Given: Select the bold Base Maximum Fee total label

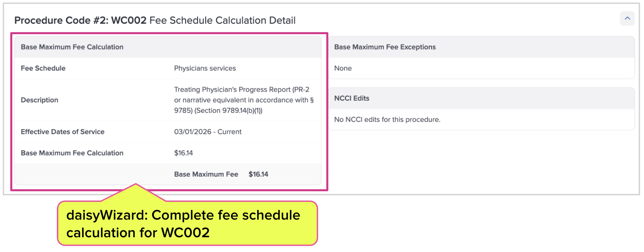Looking at the screenshot, I should [x=206, y=174].
